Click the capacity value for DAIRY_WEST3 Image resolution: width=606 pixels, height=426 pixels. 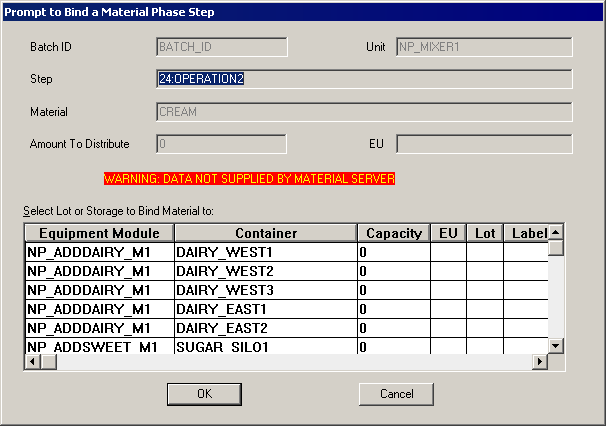(x=394, y=290)
